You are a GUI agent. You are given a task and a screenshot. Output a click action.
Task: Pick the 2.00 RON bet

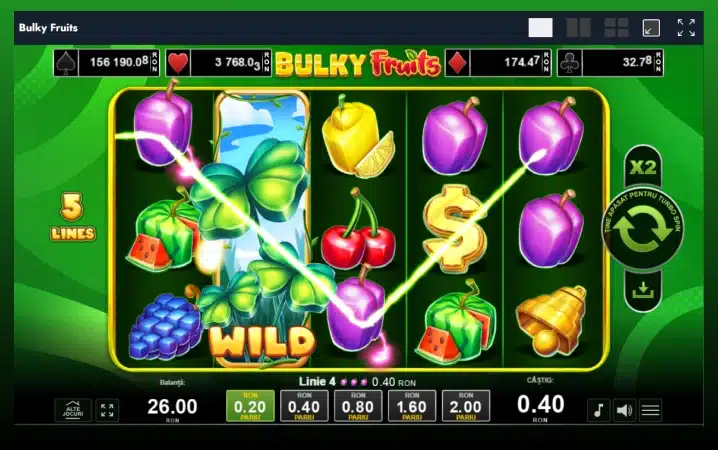(466, 406)
